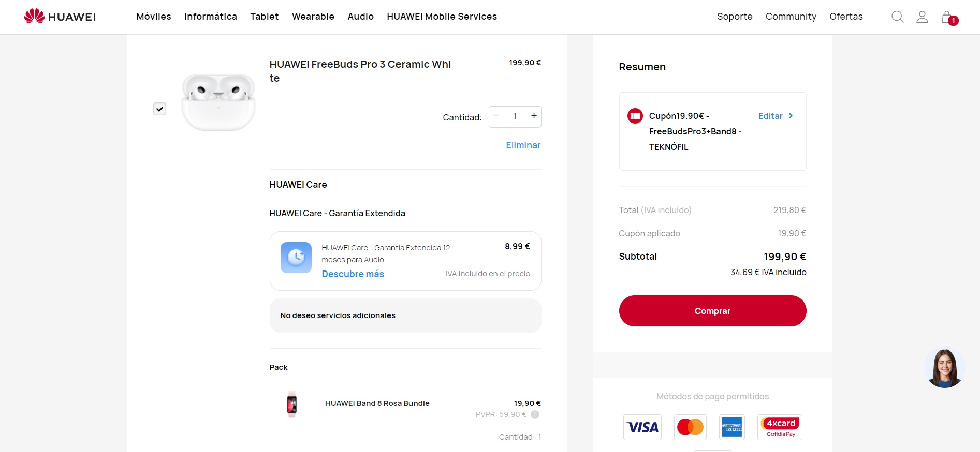Screen dimensions: 980x452
Task: Decrease quantity with the minus button
Action: click(496, 116)
